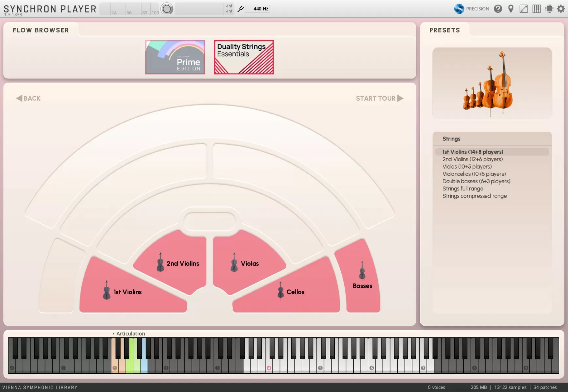The height and width of the screenshot is (392, 568).
Task: Adjust the volume knob in the header
Action: click(167, 9)
